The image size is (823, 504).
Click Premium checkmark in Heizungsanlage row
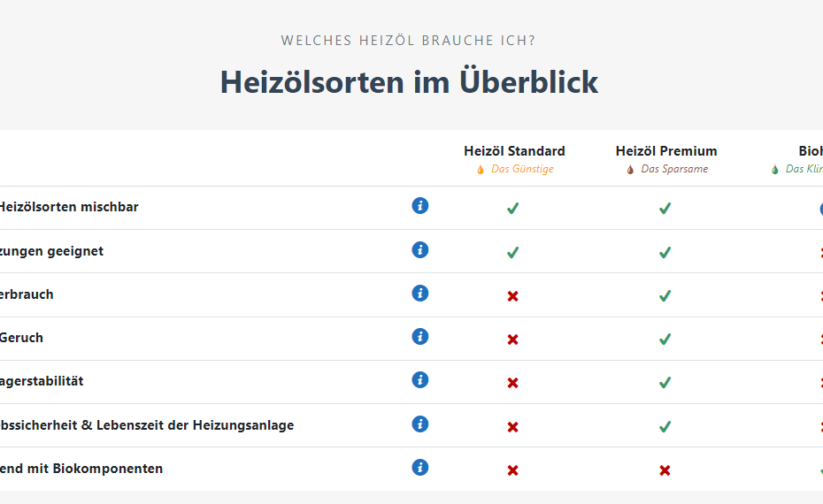click(665, 427)
